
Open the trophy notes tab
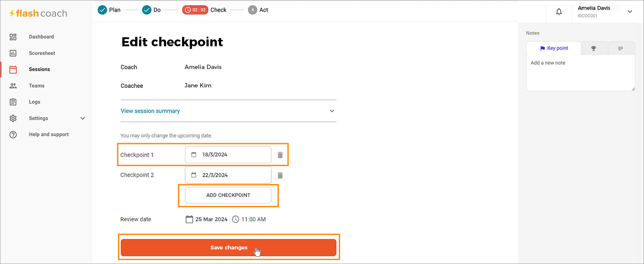point(594,48)
